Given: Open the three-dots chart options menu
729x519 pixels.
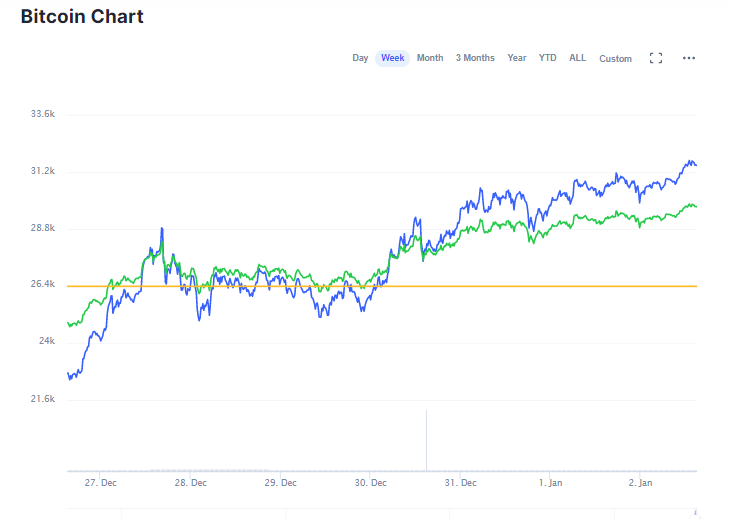Looking at the screenshot, I should [689, 58].
